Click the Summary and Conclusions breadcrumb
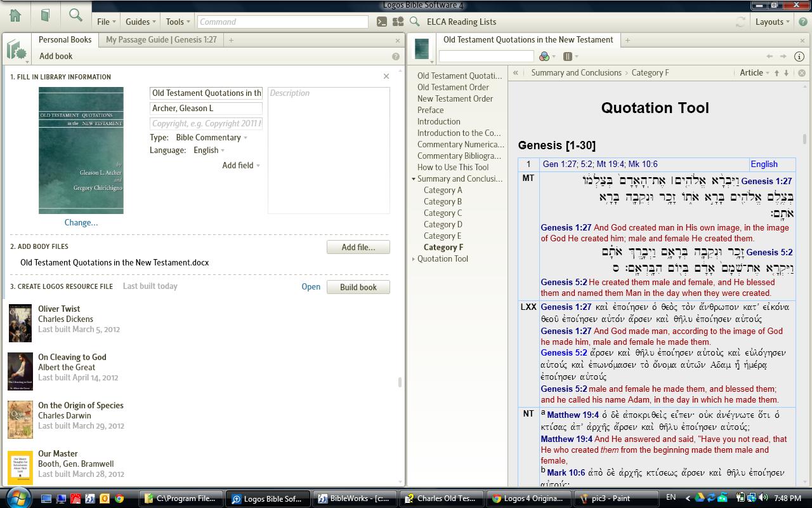812x508 pixels. (576, 72)
